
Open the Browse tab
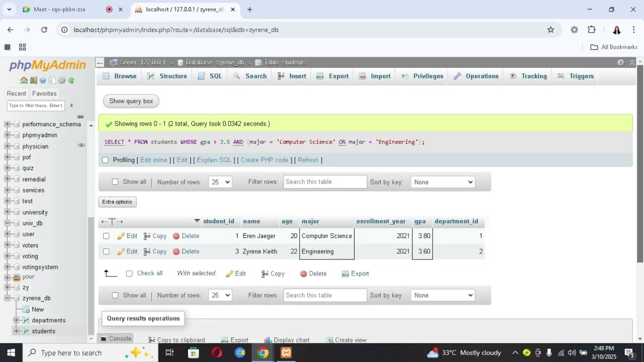(x=119, y=76)
